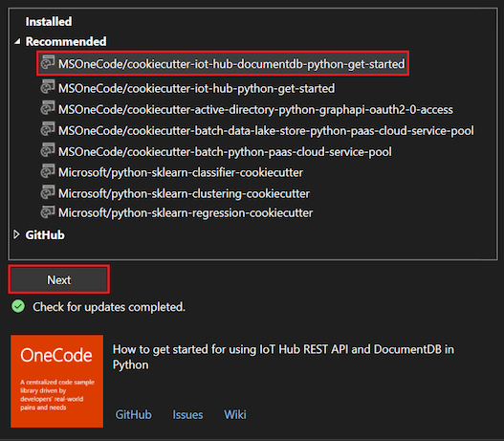Screen dimensions: 504x441
Task: Click the icon beside the active-directory graphapi template
Action: [x=48, y=108]
